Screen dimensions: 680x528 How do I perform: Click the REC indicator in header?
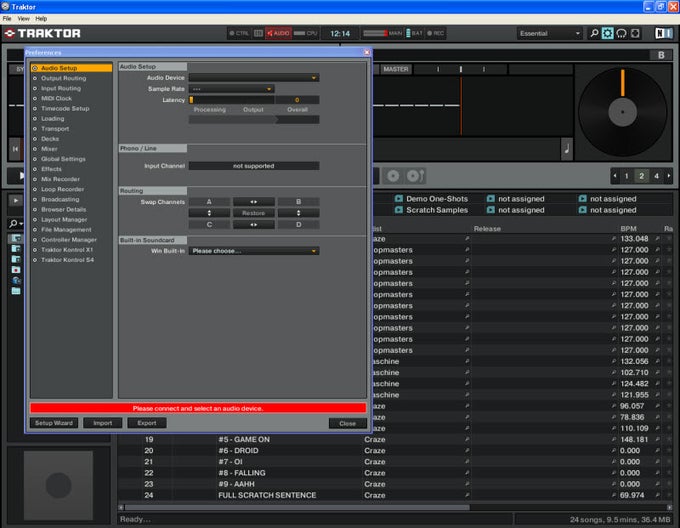[x=435, y=33]
